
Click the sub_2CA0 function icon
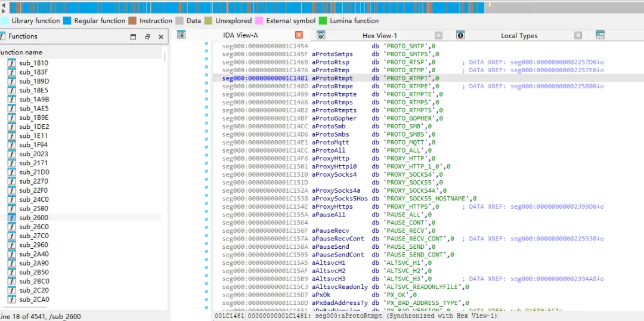click(12, 299)
